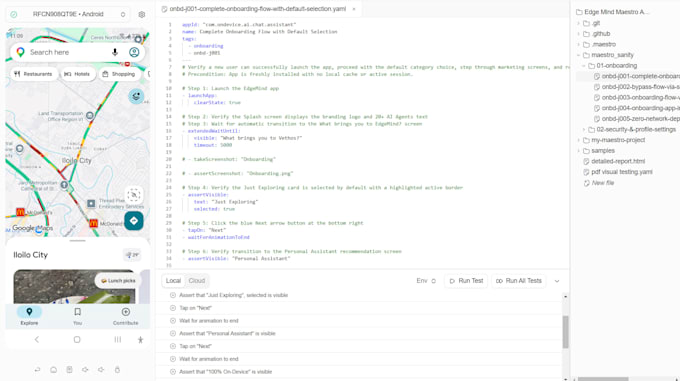
Task: Open the Google Maps account profile icon
Action: [134, 52]
